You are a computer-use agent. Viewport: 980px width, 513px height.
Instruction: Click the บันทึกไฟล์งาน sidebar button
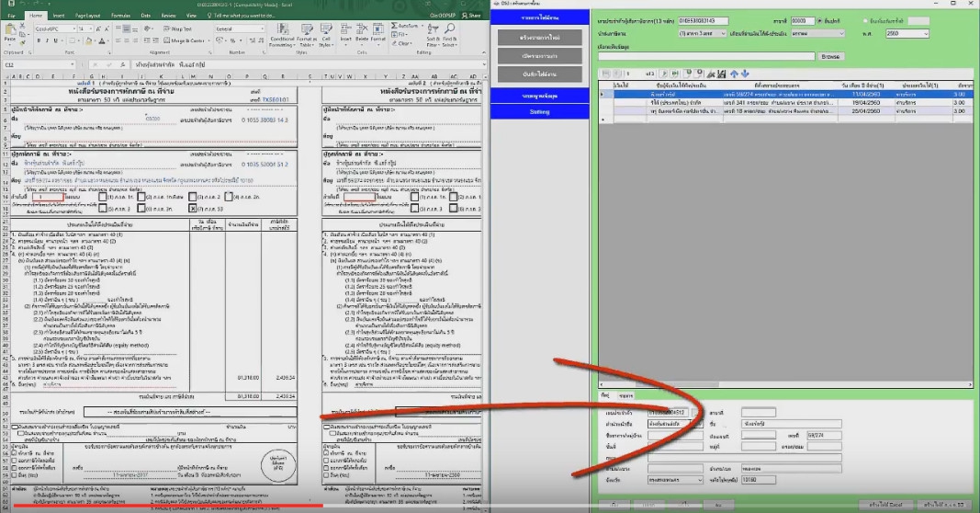[x=539, y=74]
